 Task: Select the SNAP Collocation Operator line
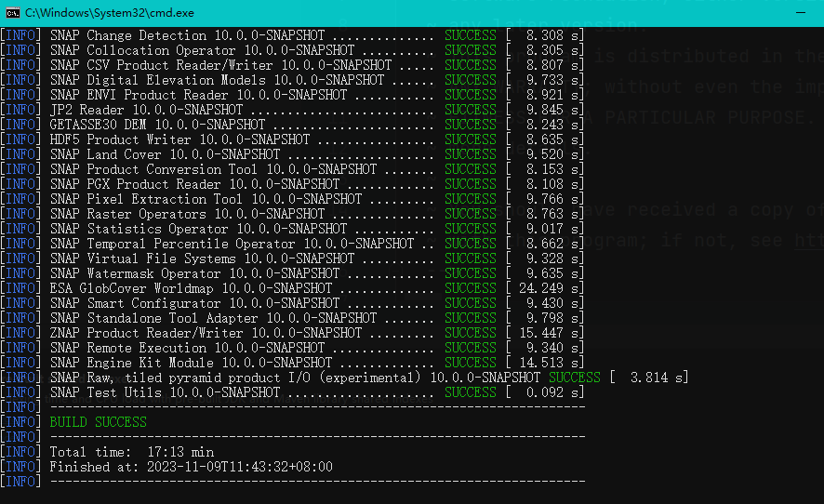(x=292, y=50)
